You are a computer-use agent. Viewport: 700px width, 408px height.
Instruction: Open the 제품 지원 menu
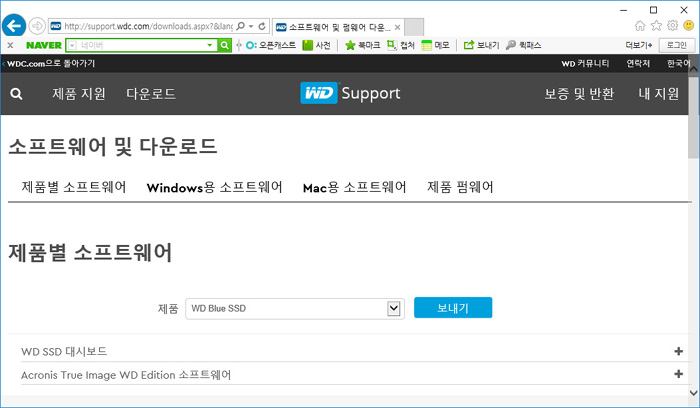point(79,94)
